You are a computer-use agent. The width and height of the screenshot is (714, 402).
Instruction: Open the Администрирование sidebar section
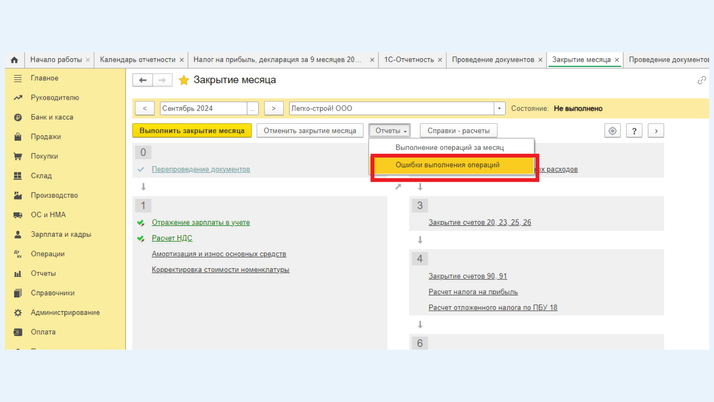pyautogui.click(x=67, y=313)
